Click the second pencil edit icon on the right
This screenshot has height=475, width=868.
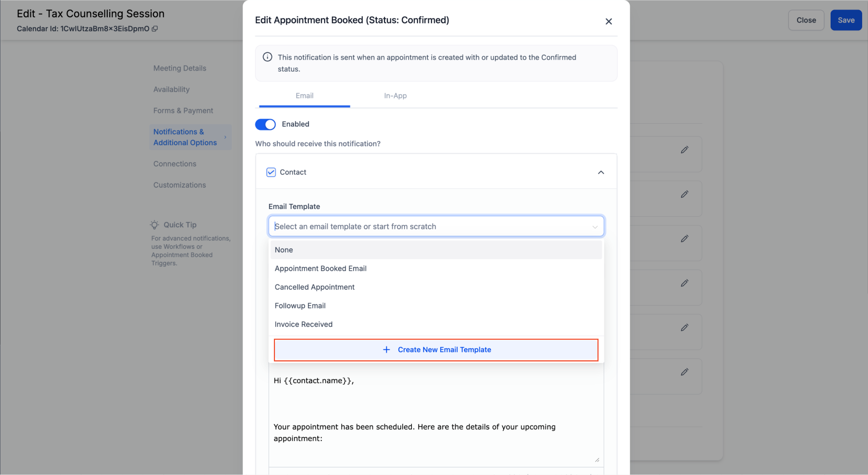(684, 194)
